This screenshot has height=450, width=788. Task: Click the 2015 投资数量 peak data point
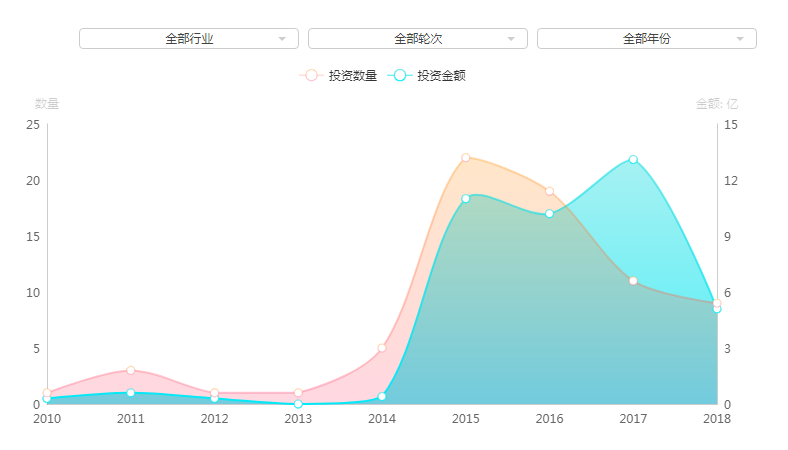pyautogui.click(x=465, y=158)
